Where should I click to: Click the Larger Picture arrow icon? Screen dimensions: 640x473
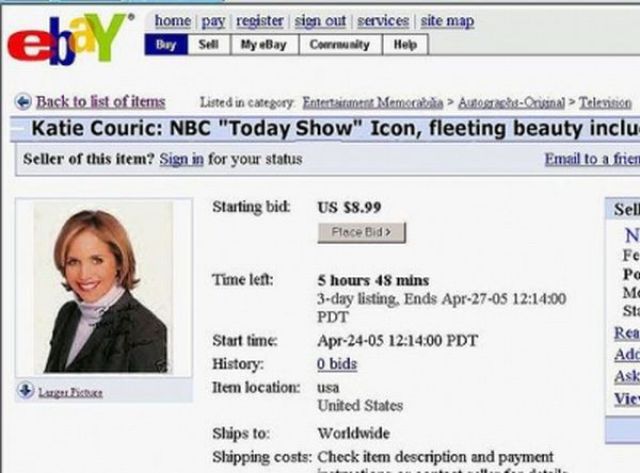pyautogui.click(x=26, y=391)
